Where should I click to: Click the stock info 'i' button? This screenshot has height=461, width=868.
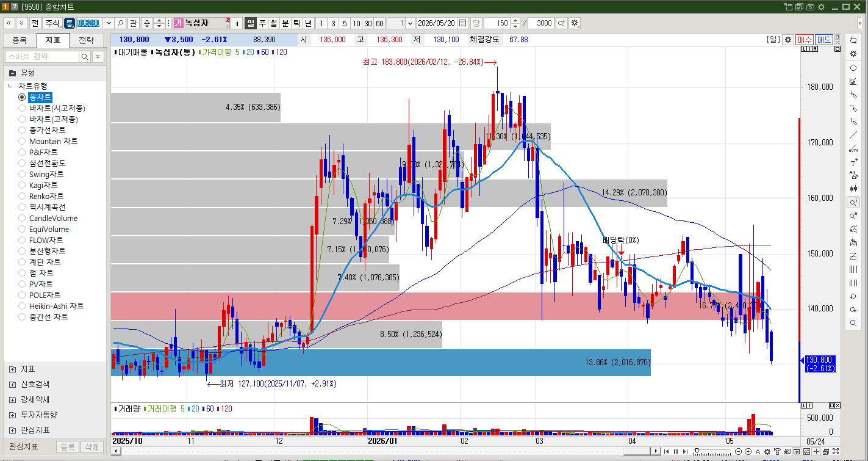(x=237, y=23)
